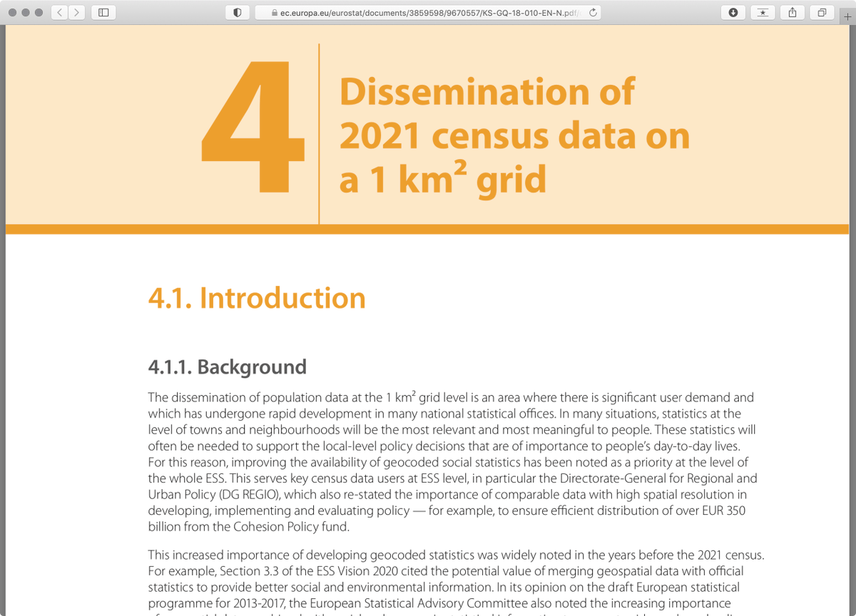Open the Share menu
This screenshot has width=856, height=616.
[x=793, y=12]
